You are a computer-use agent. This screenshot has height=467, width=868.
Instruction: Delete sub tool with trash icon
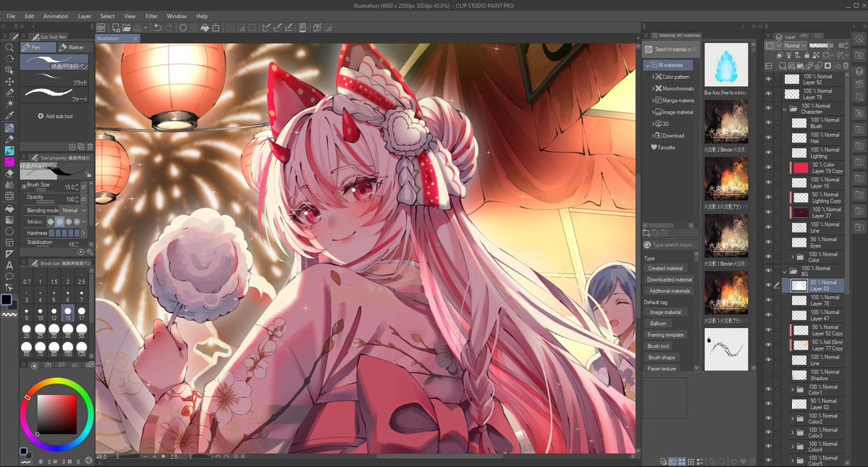[x=90, y=147]
